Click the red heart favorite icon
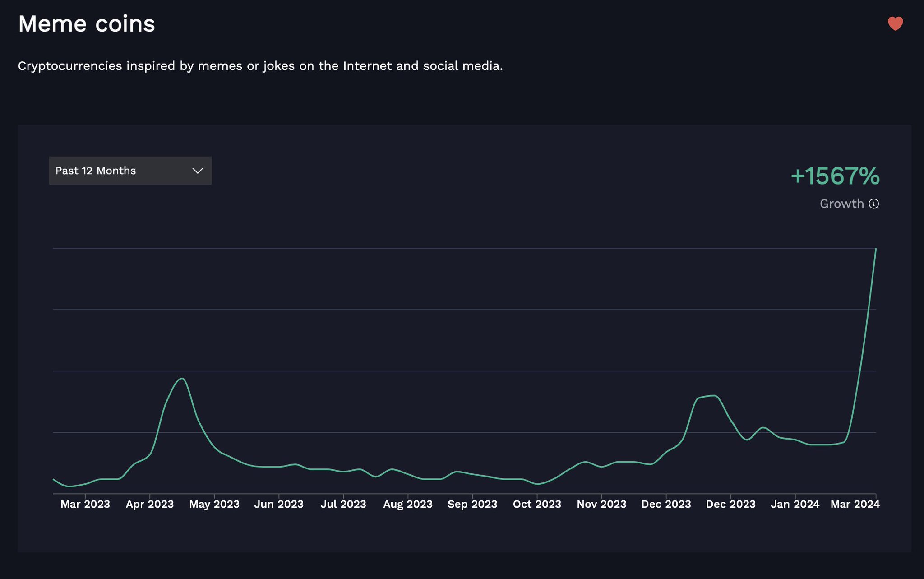The width and height of the screenshot is (924, 579). pyautogui.click(x=895, y=23)
